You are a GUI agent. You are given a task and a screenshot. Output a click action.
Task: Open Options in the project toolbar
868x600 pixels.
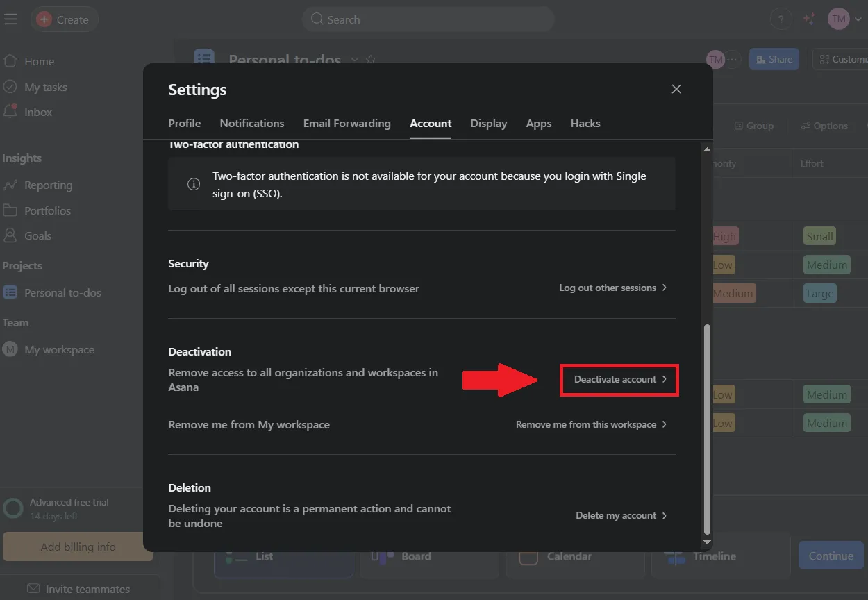[824, 126]
